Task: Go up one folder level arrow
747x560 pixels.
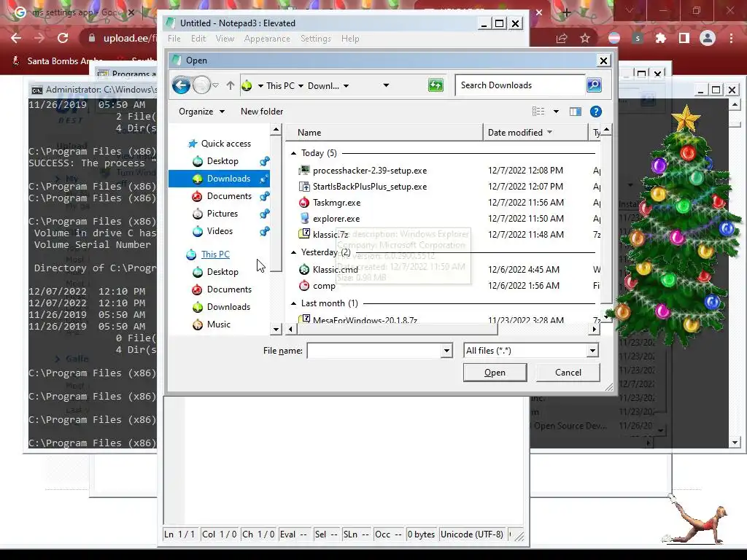Action: [x=231, y=86]
